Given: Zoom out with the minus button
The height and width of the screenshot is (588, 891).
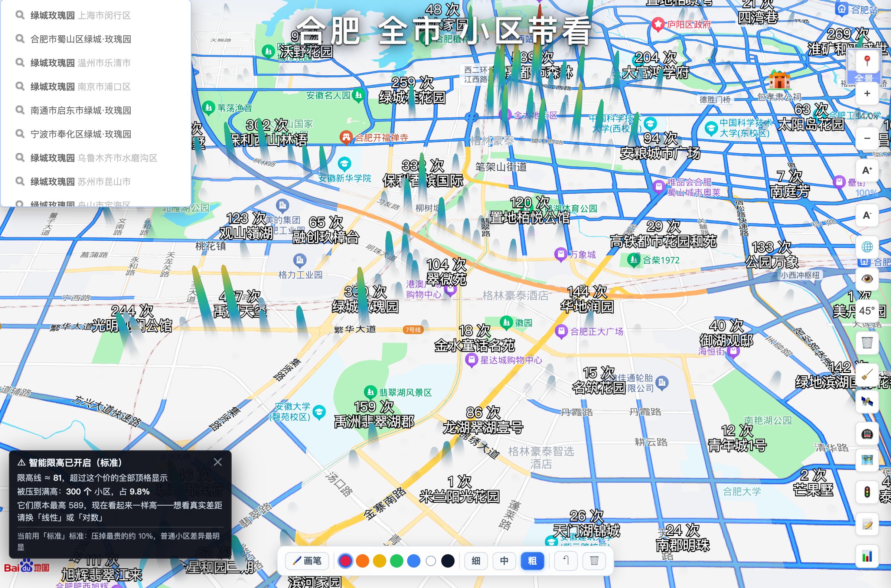Looking at the screenshot, I should tap(867, 138).
